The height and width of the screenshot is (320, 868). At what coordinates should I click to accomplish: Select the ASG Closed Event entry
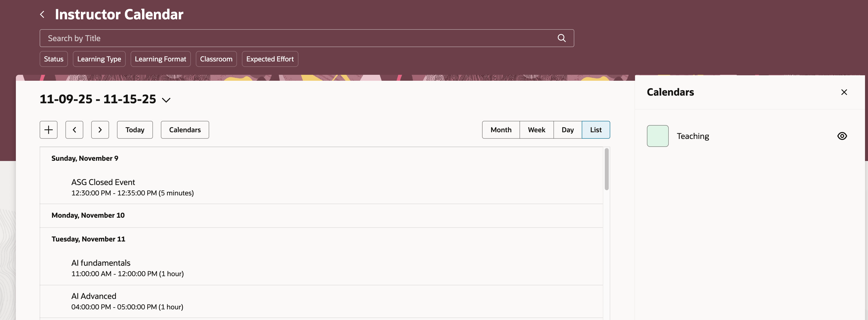[103, 182]
